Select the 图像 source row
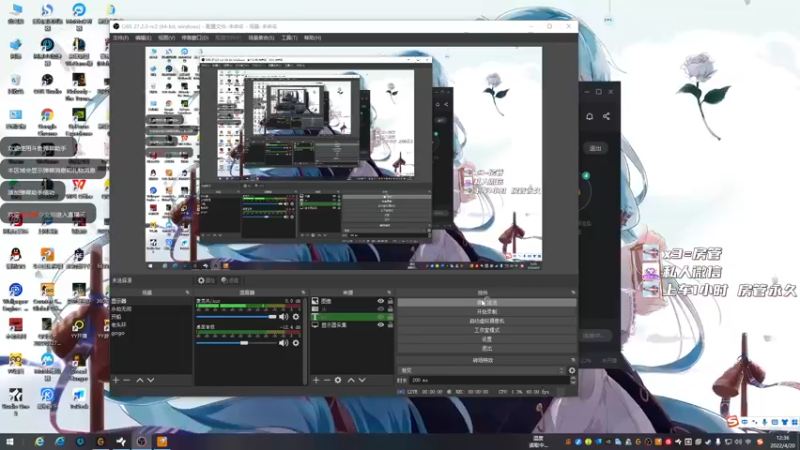The width and height of the screenshot is (800, 450). (352, 301)
